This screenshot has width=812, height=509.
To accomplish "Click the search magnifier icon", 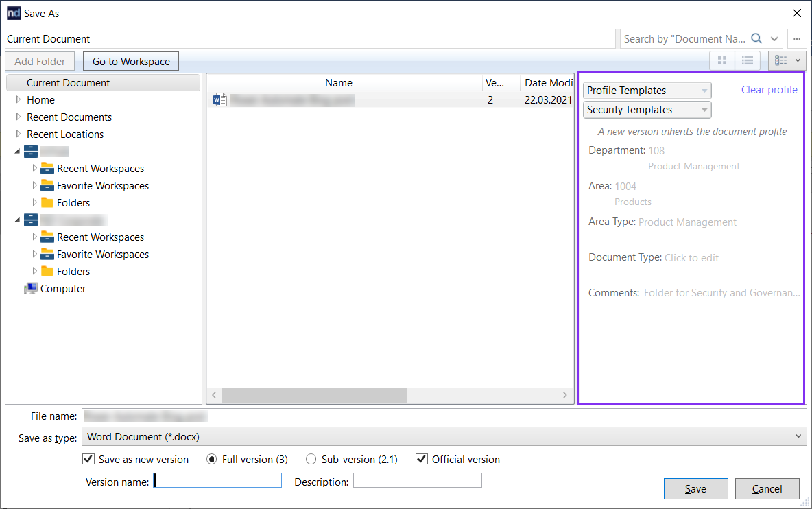I will 756,39.
